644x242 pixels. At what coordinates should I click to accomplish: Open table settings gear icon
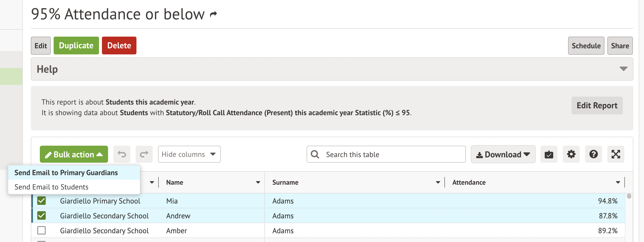(x=571, y=154)
